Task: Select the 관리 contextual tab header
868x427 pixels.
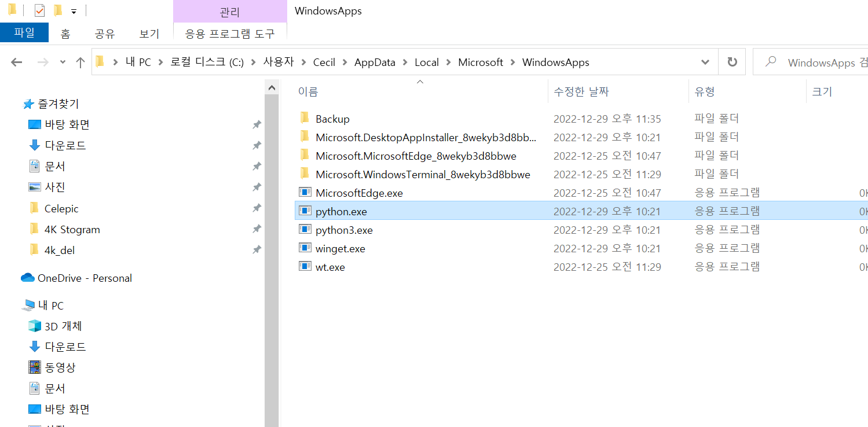Action: coord(230,12)
